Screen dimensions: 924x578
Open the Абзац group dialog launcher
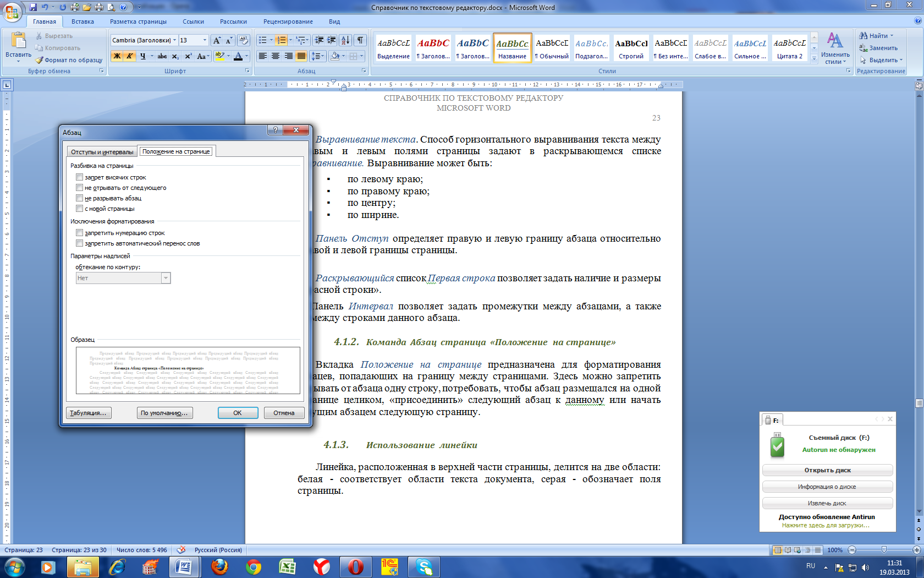tap(364, 71)
